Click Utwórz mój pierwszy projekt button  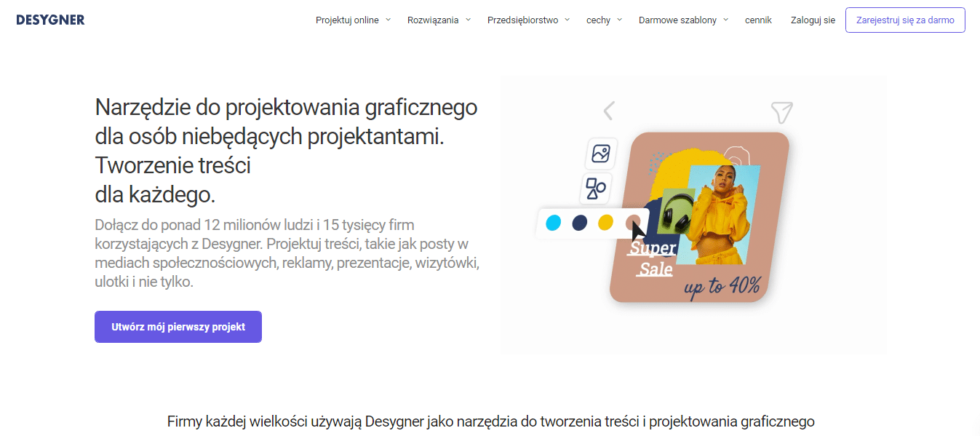coord(178,327)
